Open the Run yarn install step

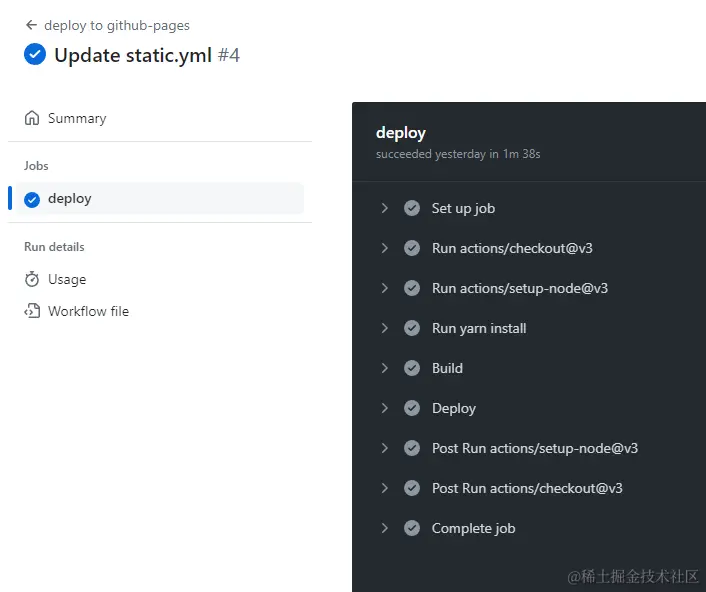pos(479,329)
